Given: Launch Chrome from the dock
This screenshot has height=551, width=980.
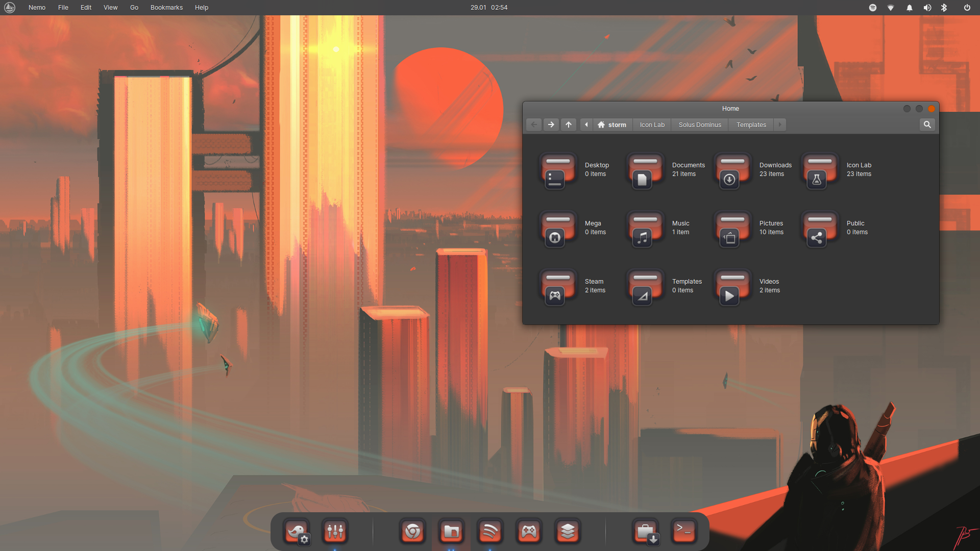Looking at the screenshot, I should (412, 531).
